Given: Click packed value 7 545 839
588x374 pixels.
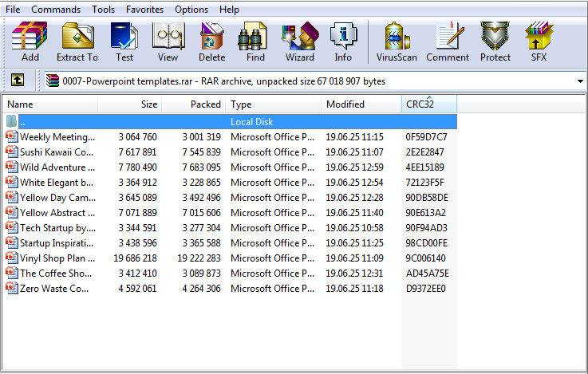Looking at the screenshot, I should pos(201,152).
